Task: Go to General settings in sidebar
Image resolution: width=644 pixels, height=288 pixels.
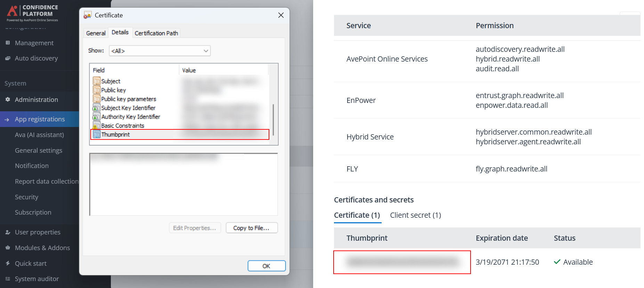Action: tap(39, 150)
